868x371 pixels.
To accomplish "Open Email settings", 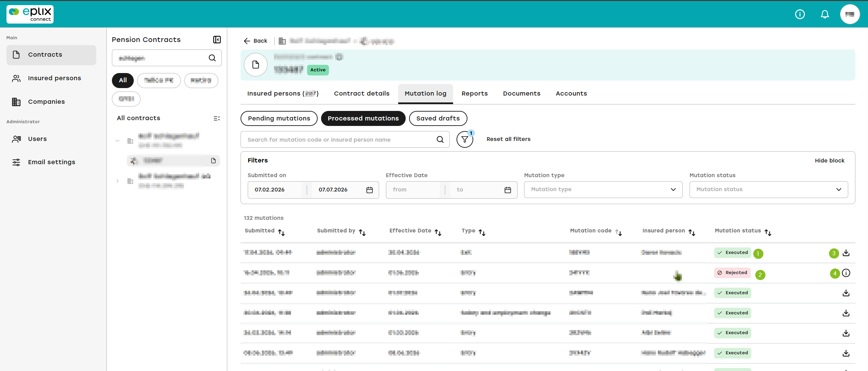I will 51,162.
